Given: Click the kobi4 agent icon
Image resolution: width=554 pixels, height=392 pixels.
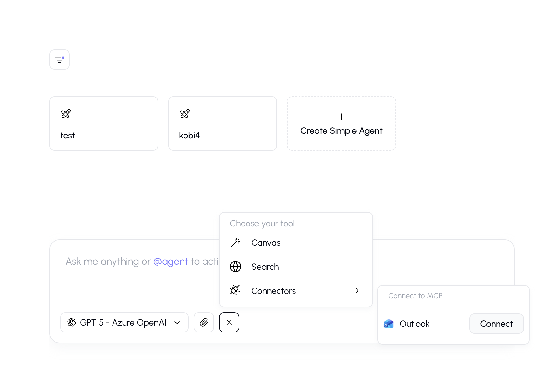Looking at the screenshot, I should pyautogui.click(x=185, y=113).
